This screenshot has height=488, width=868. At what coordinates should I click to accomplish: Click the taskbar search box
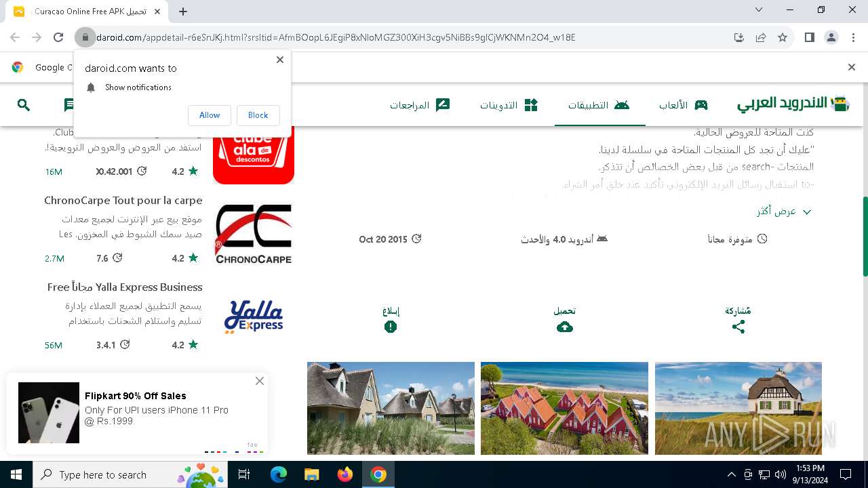131,474
